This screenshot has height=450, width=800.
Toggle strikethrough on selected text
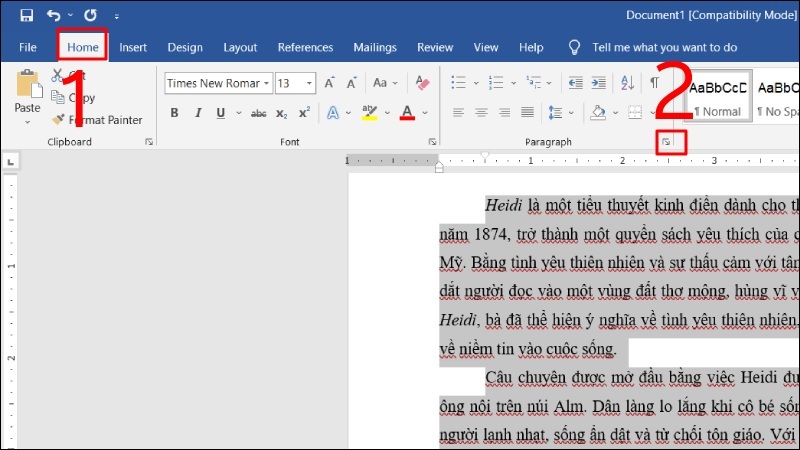coord(257,112)
